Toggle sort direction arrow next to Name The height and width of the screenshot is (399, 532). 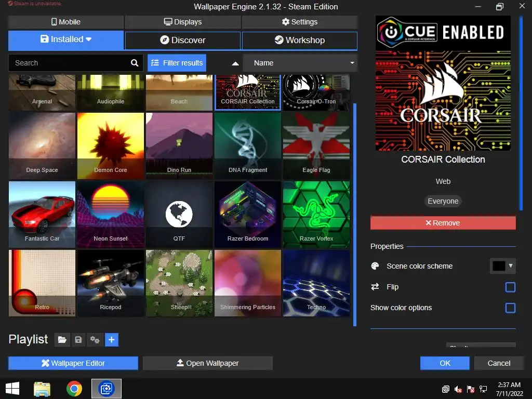click(x=235, y=63)
